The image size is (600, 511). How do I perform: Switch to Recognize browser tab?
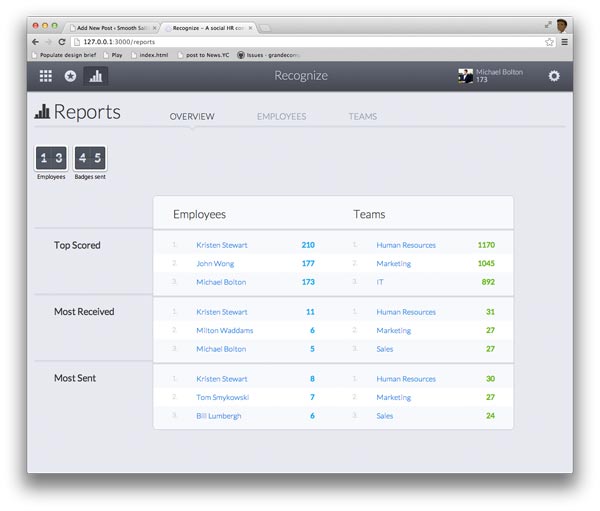pos(208,28)
